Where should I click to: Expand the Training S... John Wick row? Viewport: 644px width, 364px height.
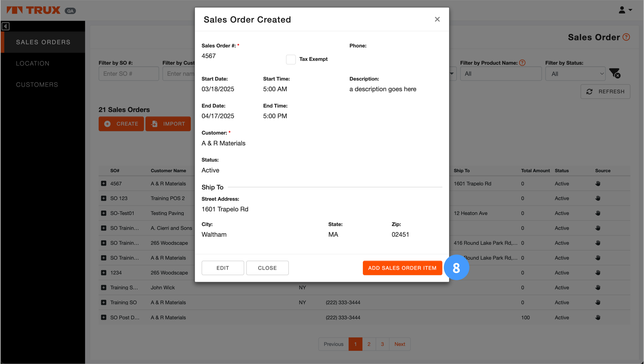(103, 288)
